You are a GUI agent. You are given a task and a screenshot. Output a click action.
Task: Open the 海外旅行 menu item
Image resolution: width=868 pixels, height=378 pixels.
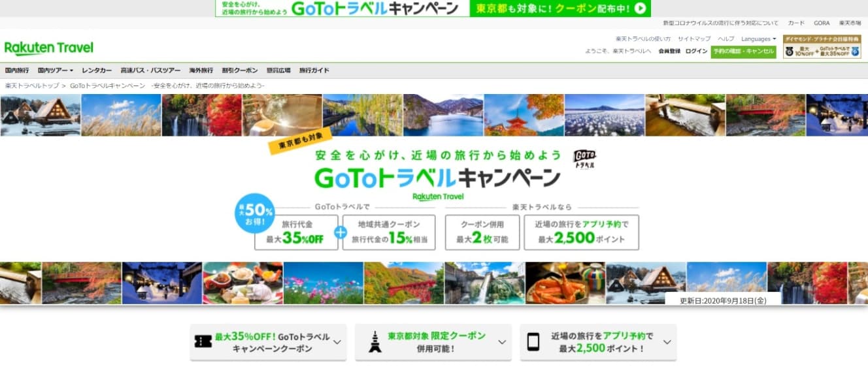click(x=201, y=70)
